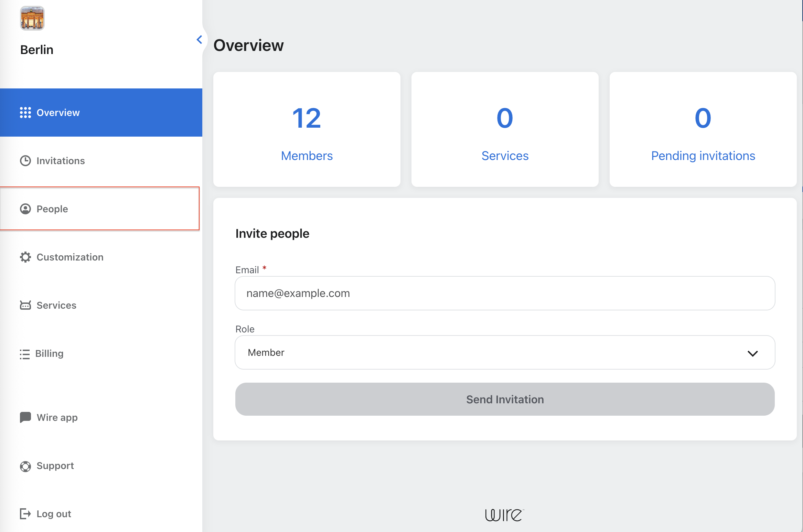The image size is (803, 532).
Task: Open the 0 Services card
Action: (x=505, y=129)
